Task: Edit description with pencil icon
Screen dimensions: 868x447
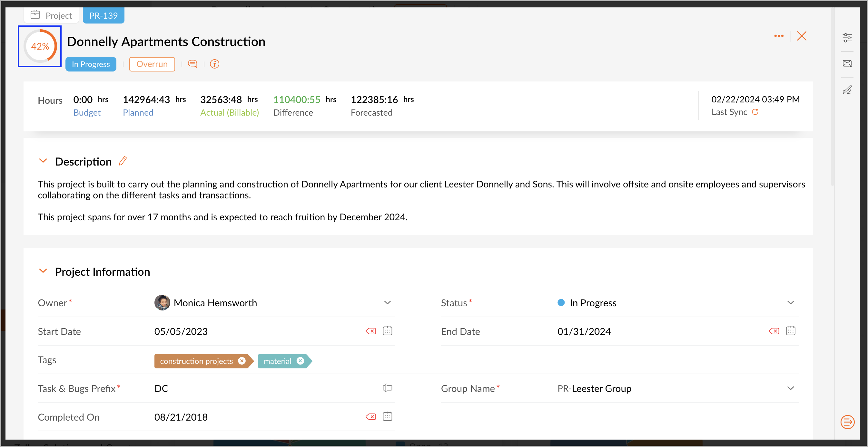Action: (x=123, y=161)
